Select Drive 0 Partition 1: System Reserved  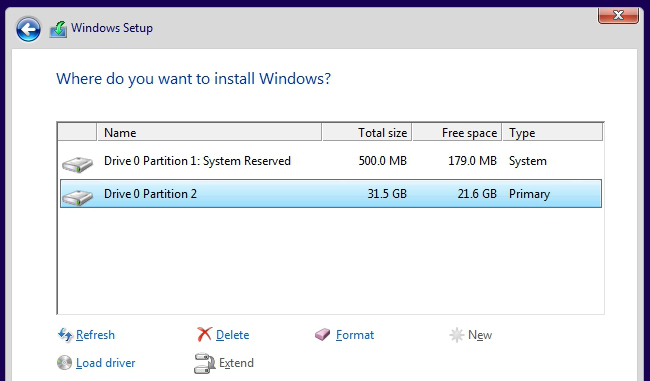click(331, 161)
